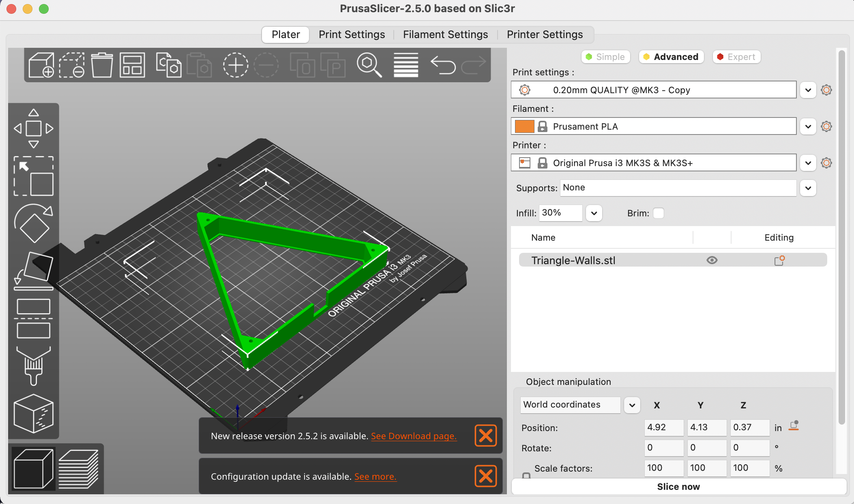Image resolution: width=854 pixels, height=504 pixels.
Task: Select the Move gizmo tool
Action: (x=34, y=128)
